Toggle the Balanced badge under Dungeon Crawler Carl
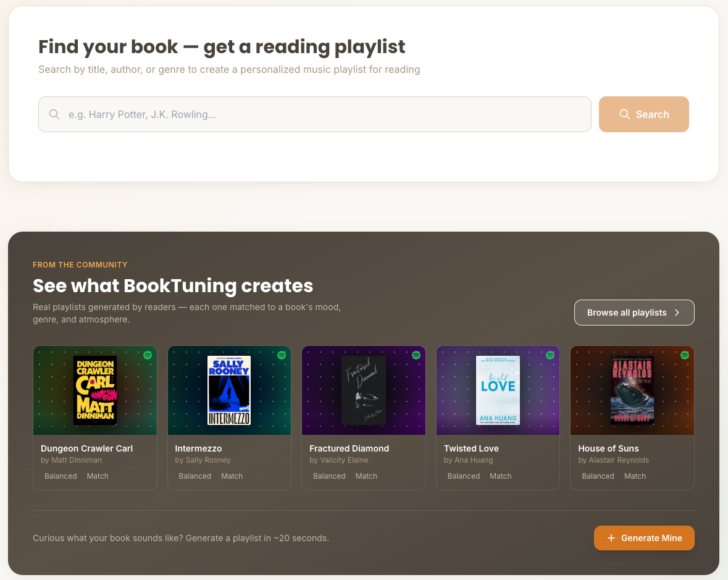Viewport: 728px width, 580px height. (x=61, y=476)
